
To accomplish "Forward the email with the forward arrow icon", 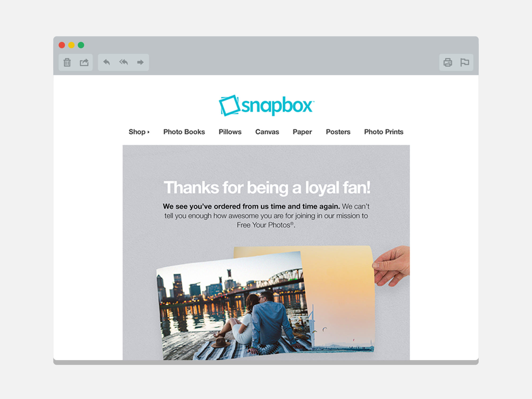I will 140,62.
